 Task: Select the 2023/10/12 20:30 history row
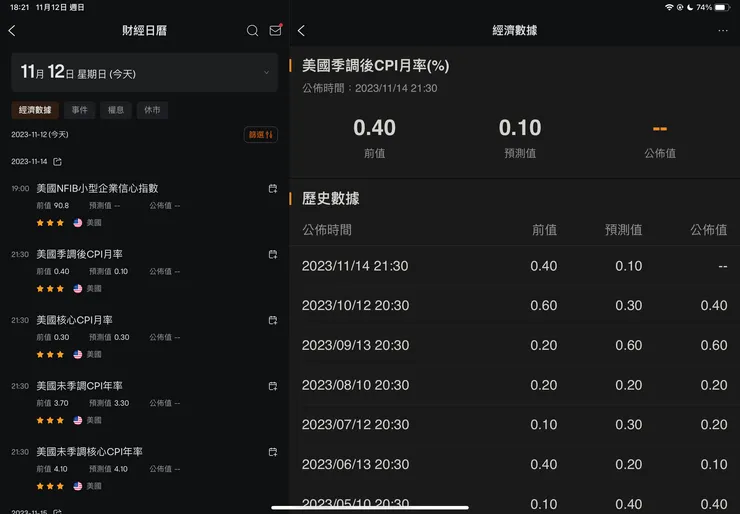[514, 305]
